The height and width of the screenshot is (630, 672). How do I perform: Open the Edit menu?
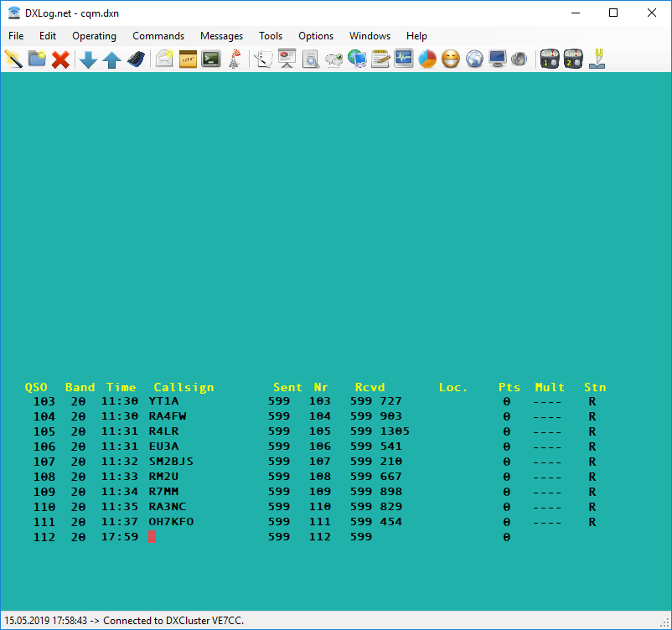(48, 36)
